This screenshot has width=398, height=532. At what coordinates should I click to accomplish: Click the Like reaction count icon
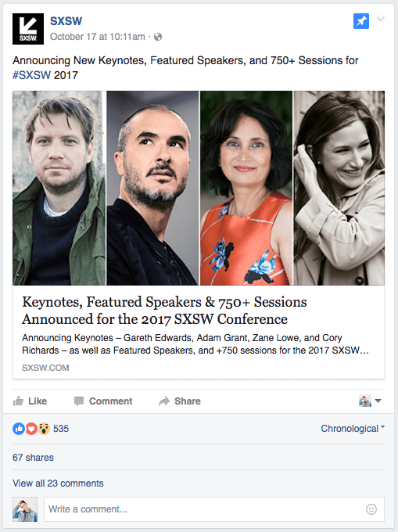click(x=18, y=429)
